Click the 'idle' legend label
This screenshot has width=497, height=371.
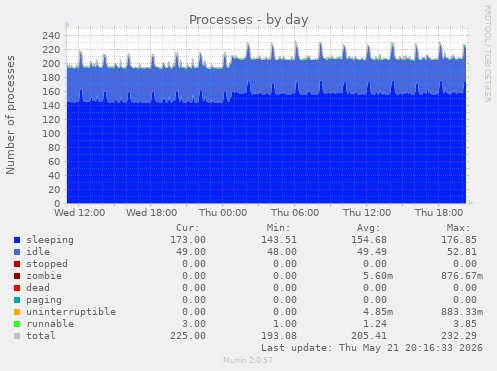[38, 252]
